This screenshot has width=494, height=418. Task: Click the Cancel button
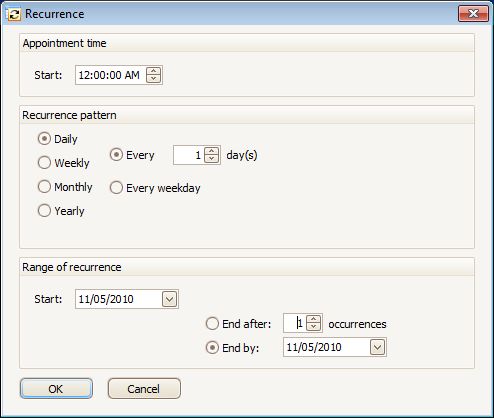click(144, 389)
